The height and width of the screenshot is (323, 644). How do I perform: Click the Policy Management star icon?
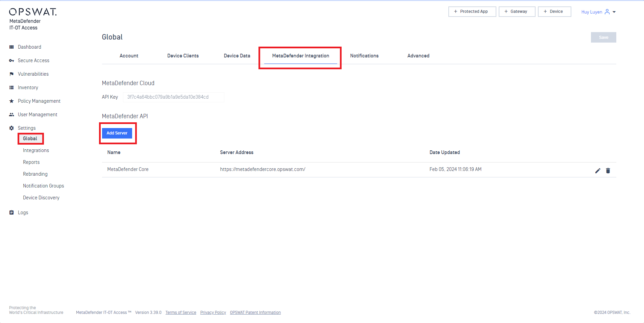pyautogui.click(x=11, y=101)
